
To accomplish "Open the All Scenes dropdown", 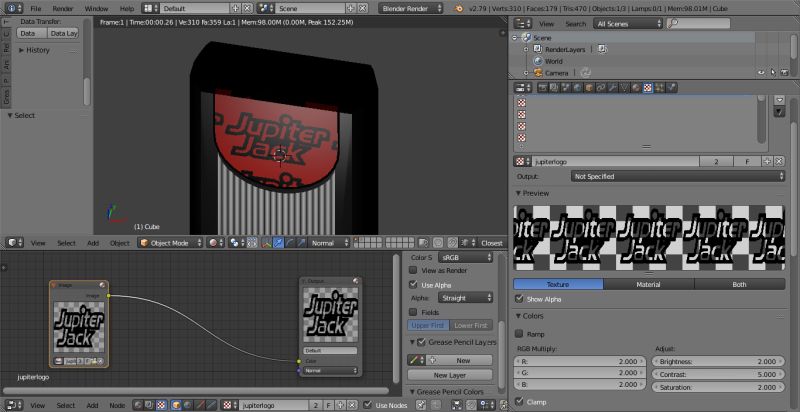I will coord(628,24).
